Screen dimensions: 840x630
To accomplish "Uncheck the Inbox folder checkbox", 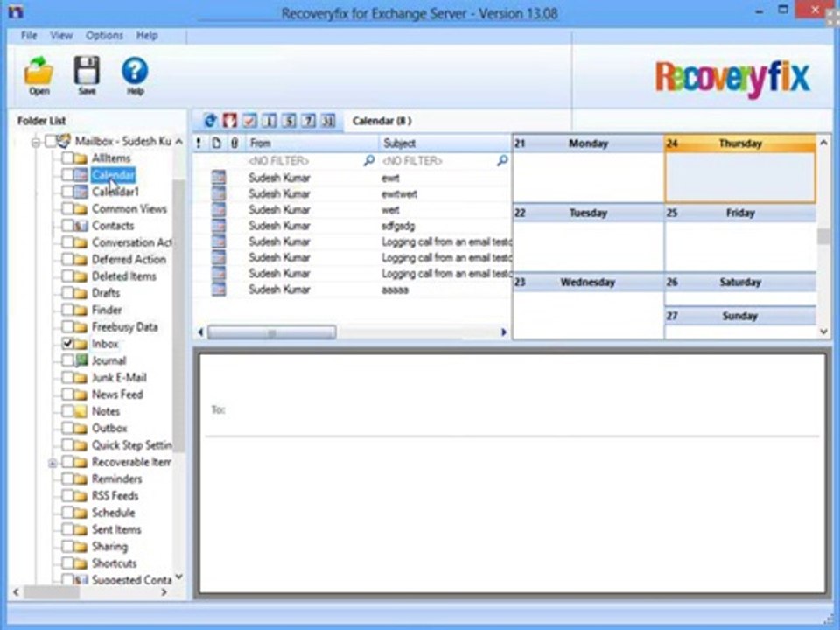I will (x=67, y=344).
